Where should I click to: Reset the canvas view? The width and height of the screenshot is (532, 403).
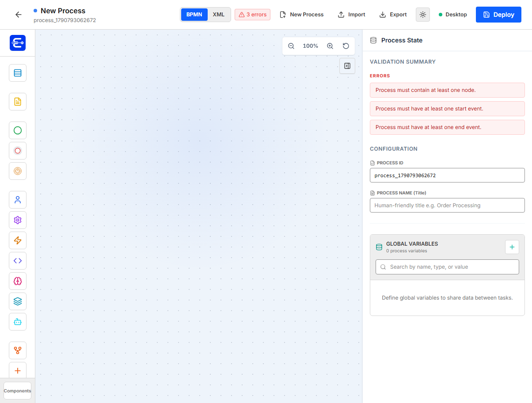click(346, 46)
